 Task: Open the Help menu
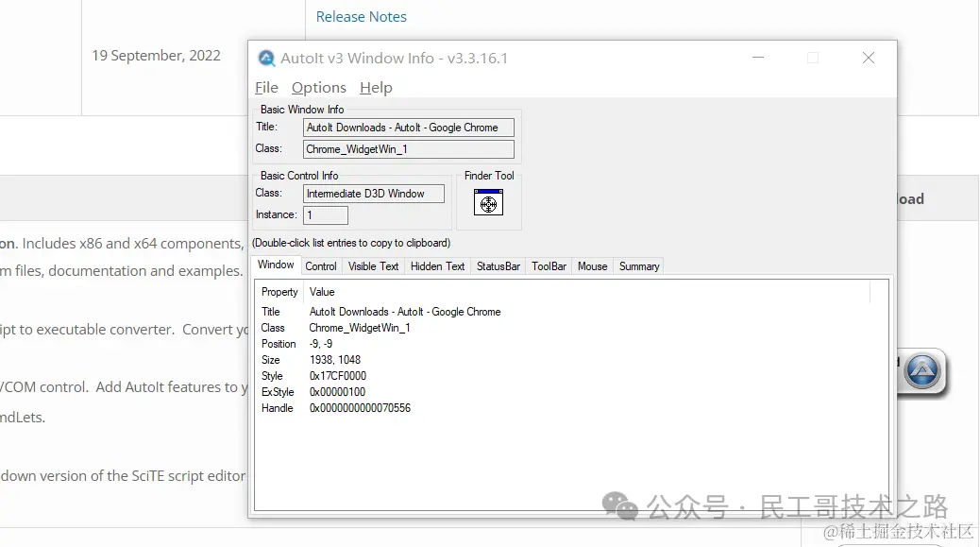376,88
